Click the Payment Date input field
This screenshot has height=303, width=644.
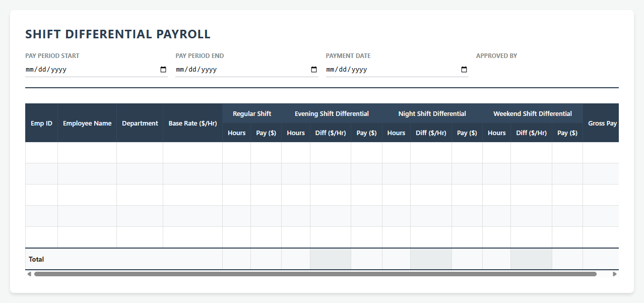tap(397, 70)
